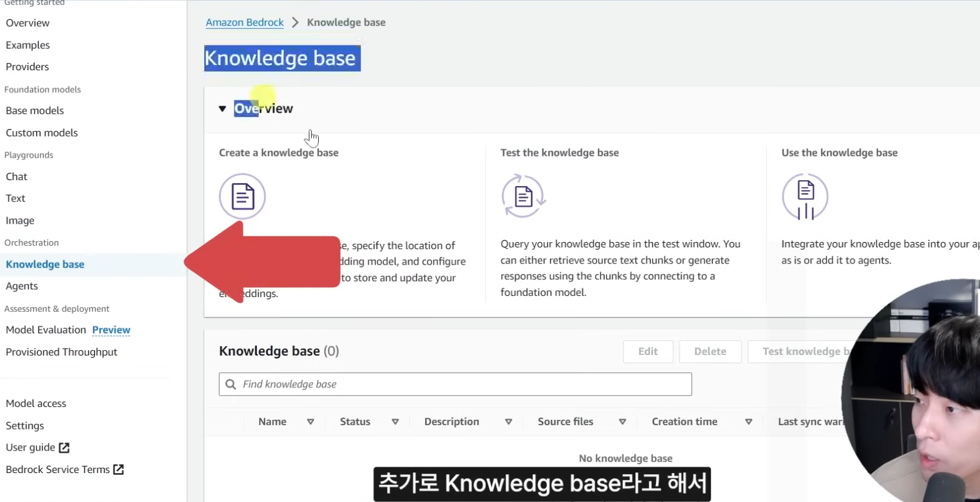This screenshot has height=502, width=980.
Task: Open the User guide link
Action: point(31,448)
